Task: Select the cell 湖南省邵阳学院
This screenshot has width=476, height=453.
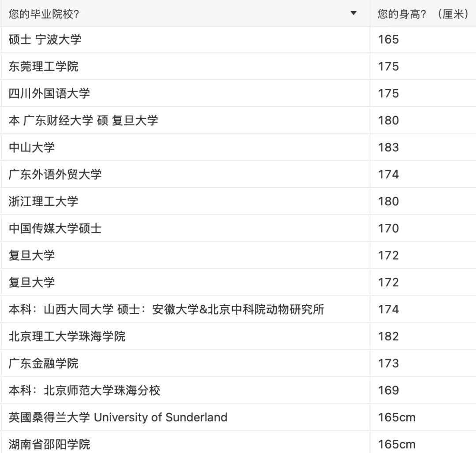Action: click(186, 442)
